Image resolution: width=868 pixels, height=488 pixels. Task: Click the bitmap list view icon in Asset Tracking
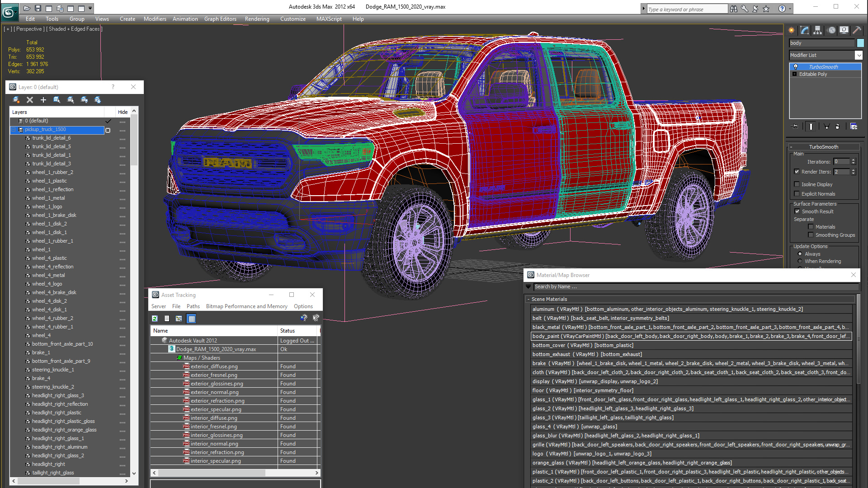click(x=191, y=318)
